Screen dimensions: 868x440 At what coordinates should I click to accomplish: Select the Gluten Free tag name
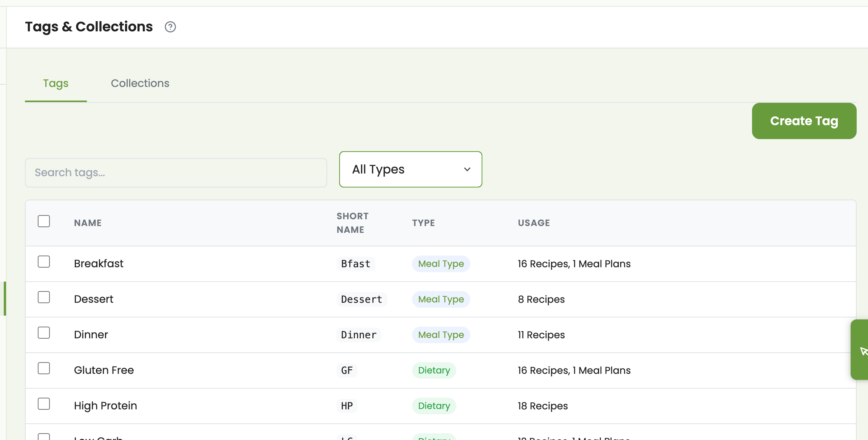point(104,370)
